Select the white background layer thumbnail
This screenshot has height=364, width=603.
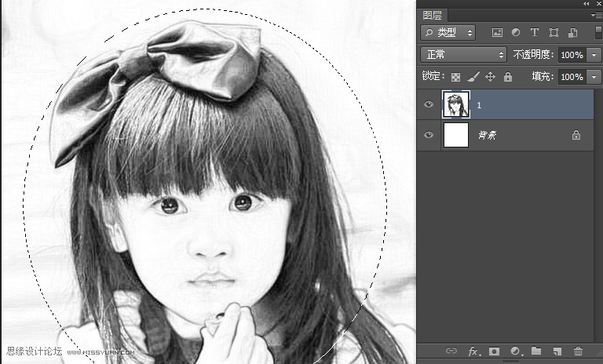456,135
